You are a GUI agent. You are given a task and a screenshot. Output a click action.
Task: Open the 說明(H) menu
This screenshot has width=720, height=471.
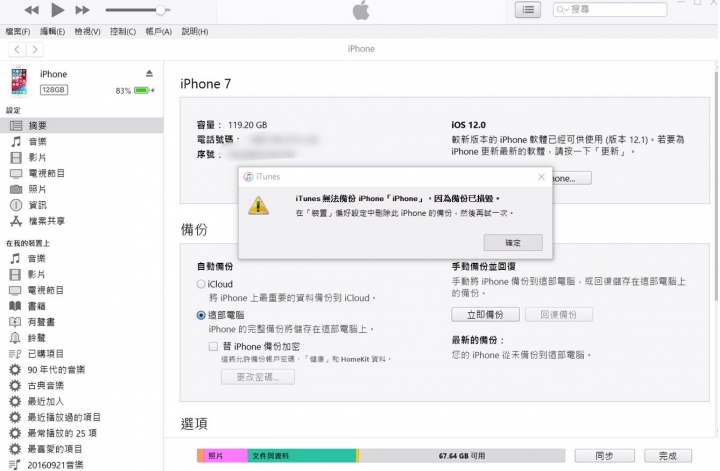point(195,32)
